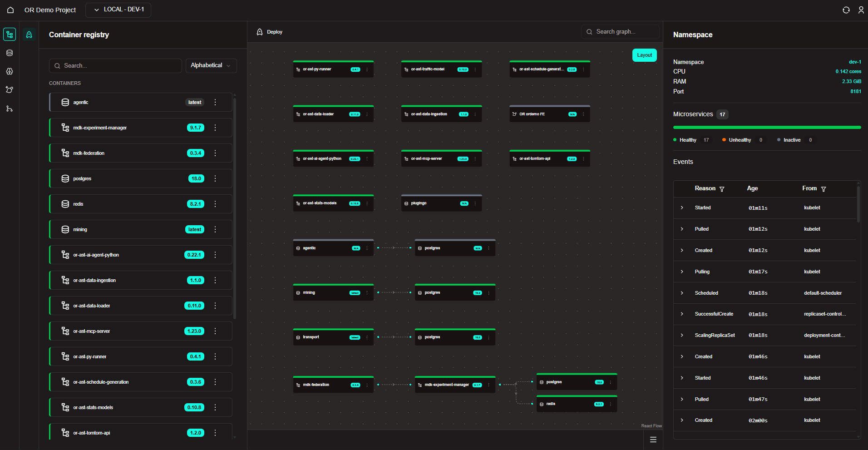
Task: Open node menu on OR ordemo FE node
Action: click(x=583, y=114)
